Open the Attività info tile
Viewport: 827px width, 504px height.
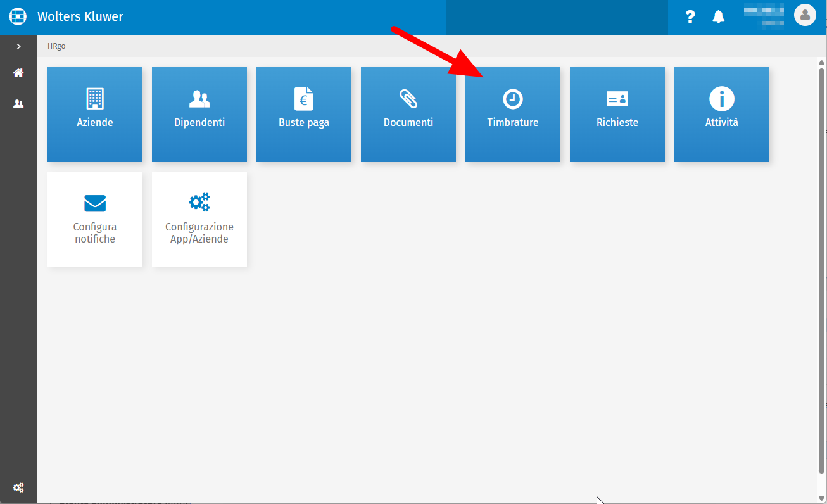point(722,115)
